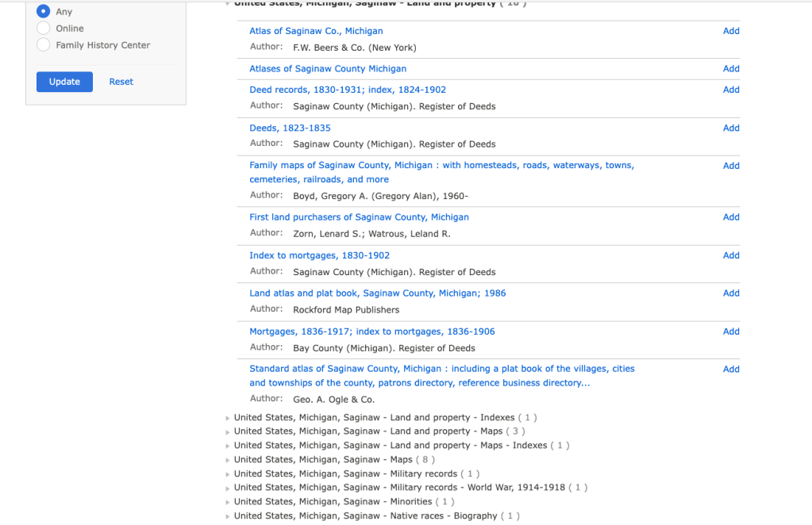
Task: Add Atlases of Saginaw County Michigan
Action: tap(730, 69)
